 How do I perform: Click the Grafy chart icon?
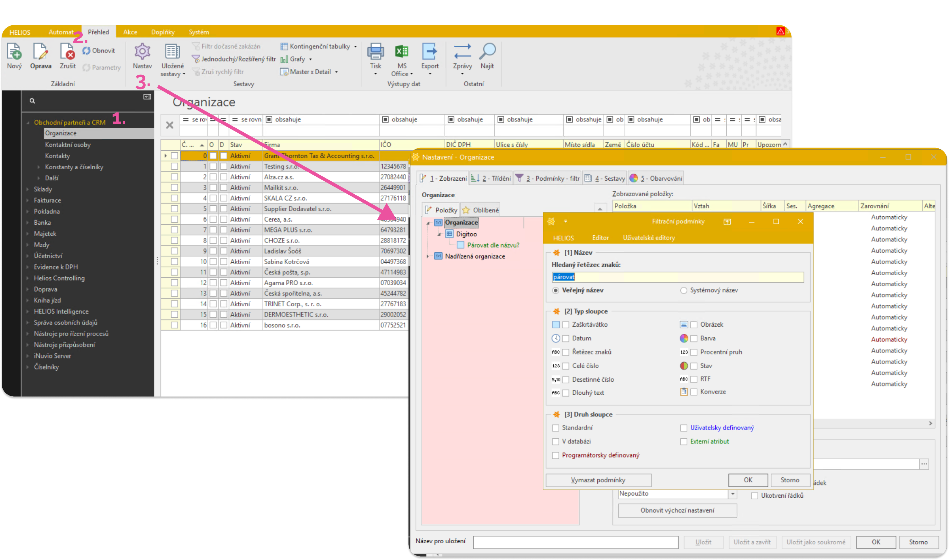[284, 59]
